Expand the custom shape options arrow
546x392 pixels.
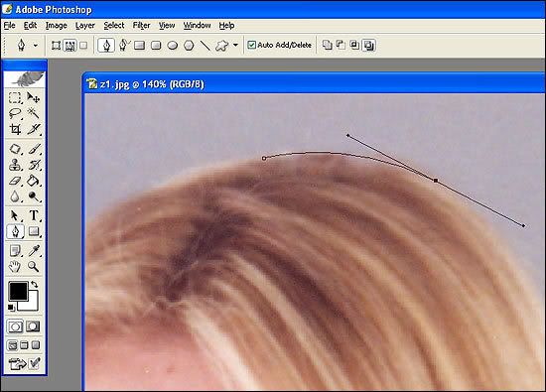click(235, 46)
